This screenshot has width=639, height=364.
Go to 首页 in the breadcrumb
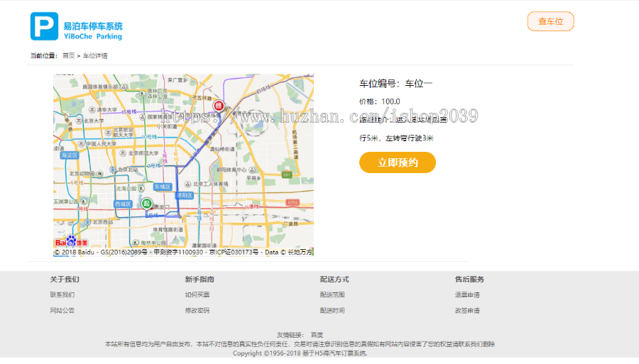click(68, 56)
